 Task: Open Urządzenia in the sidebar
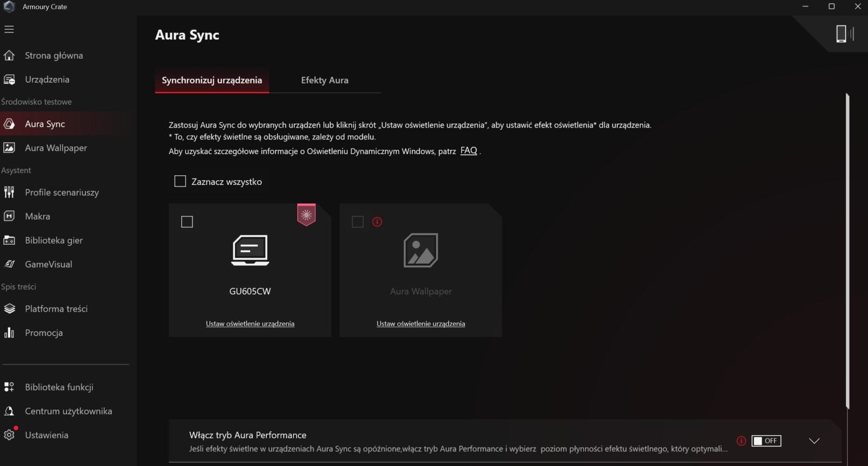pos(47,79)
